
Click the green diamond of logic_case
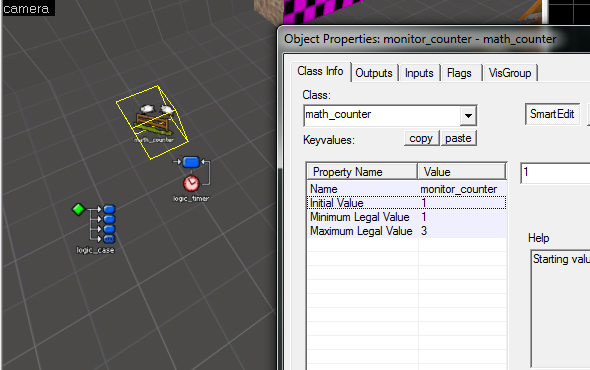coord(79,209)
